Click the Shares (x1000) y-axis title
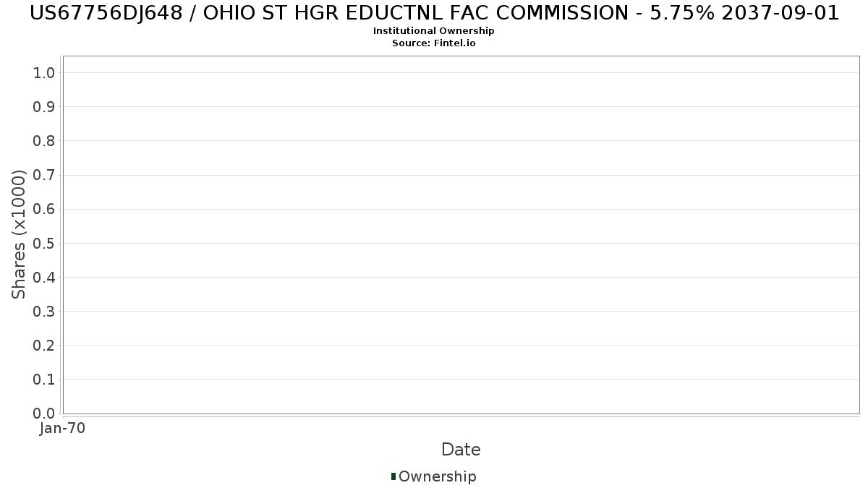The width and height of the screenshot is (868, 488). (19, 234)
